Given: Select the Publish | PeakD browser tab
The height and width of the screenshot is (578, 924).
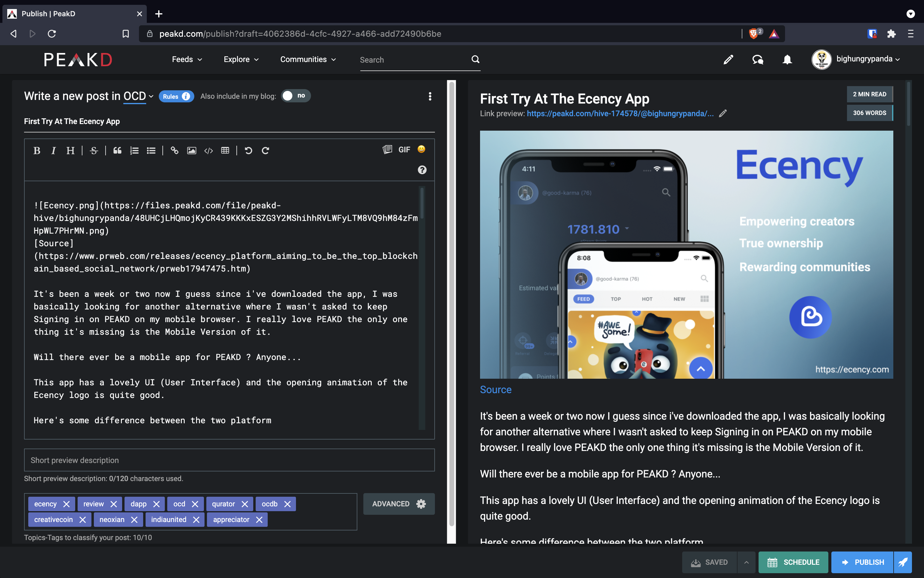Looking at the screenshot, I should click(75, 14).
